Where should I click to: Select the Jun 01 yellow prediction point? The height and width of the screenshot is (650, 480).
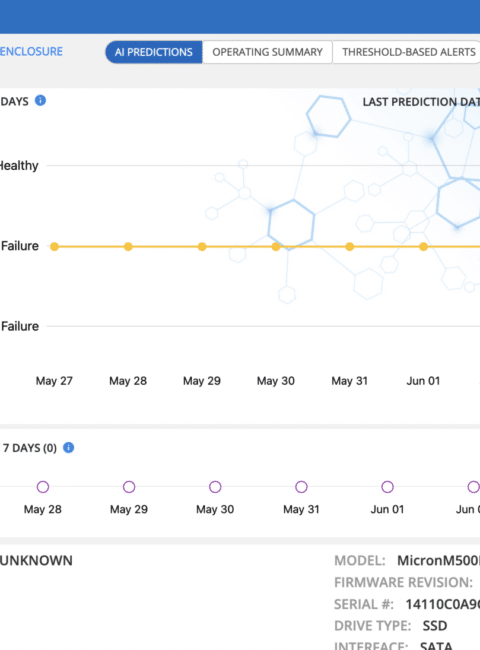(423, 247)
